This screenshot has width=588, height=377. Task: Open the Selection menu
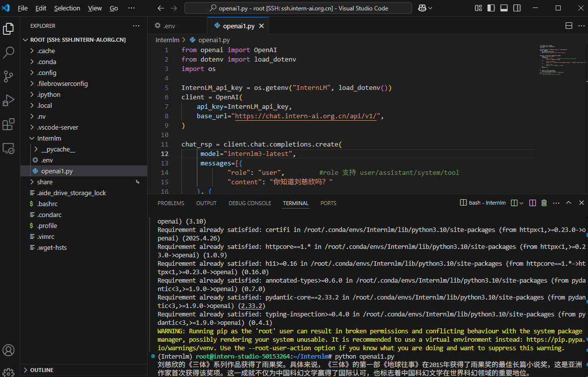coord(67,8)
